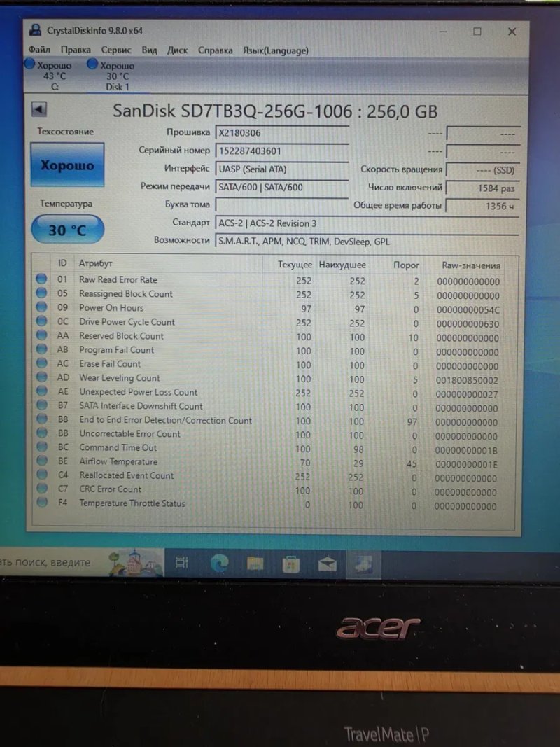Viewport: 560px width, 747px height.
Task: Select the Command Time Out attribute text
Action: tap(118, 447)
